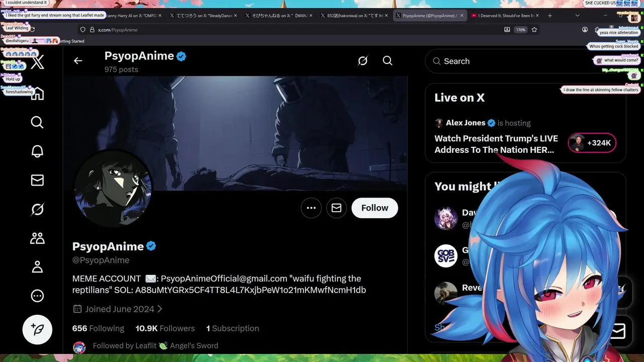Viewport: 644px width, 362px height.
Task: Bookmark page with the address bar star
Action: coord(534,30)
